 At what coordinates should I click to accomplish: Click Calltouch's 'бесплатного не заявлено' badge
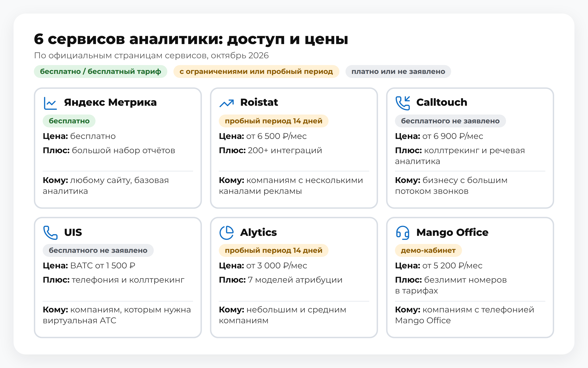coord(450,121)
